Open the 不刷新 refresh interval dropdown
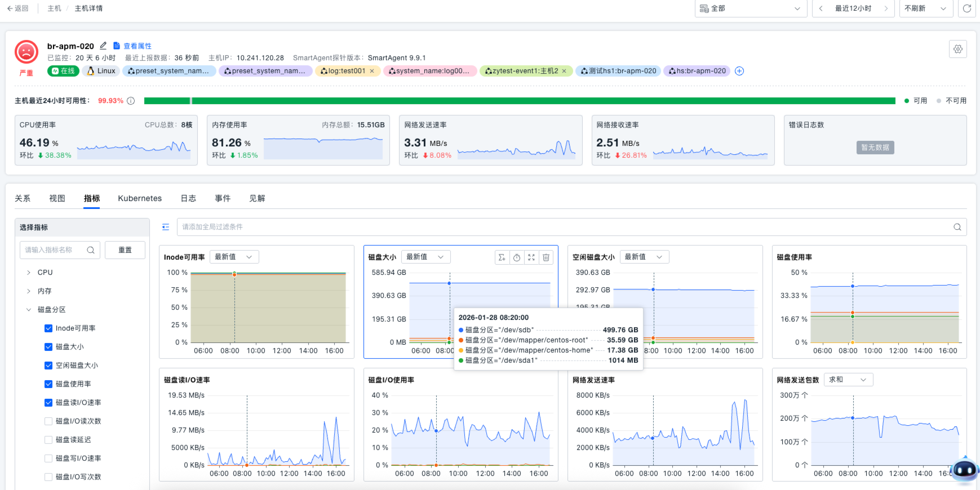Viewport: 980px width, 490px height. click(x=925, y=8)
